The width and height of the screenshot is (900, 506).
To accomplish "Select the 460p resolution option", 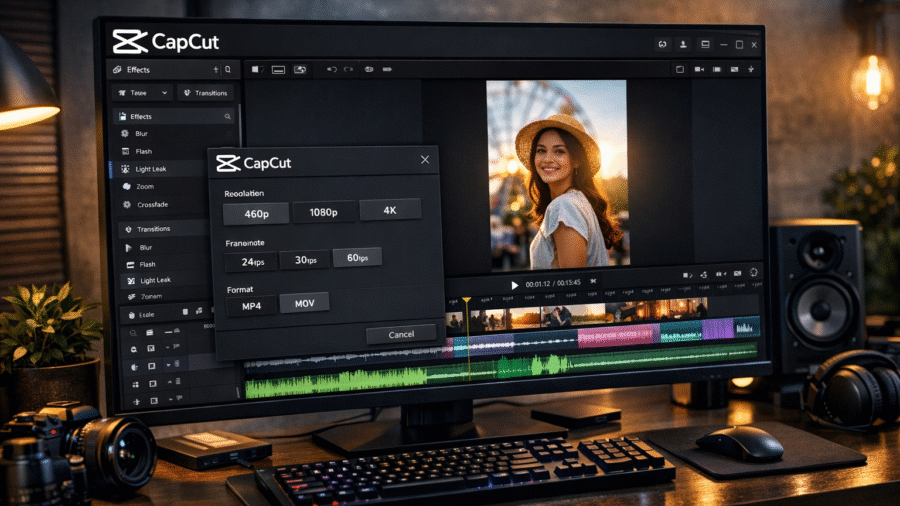I will click(256, 213).
